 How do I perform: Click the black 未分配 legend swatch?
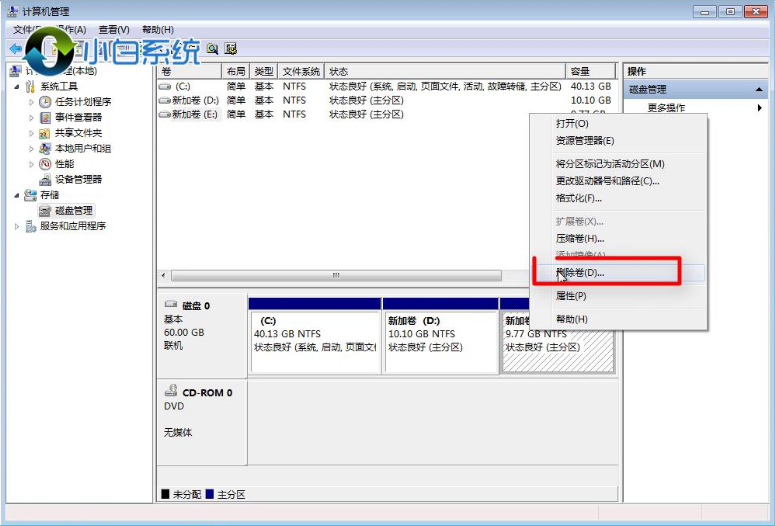click(165, 494)
